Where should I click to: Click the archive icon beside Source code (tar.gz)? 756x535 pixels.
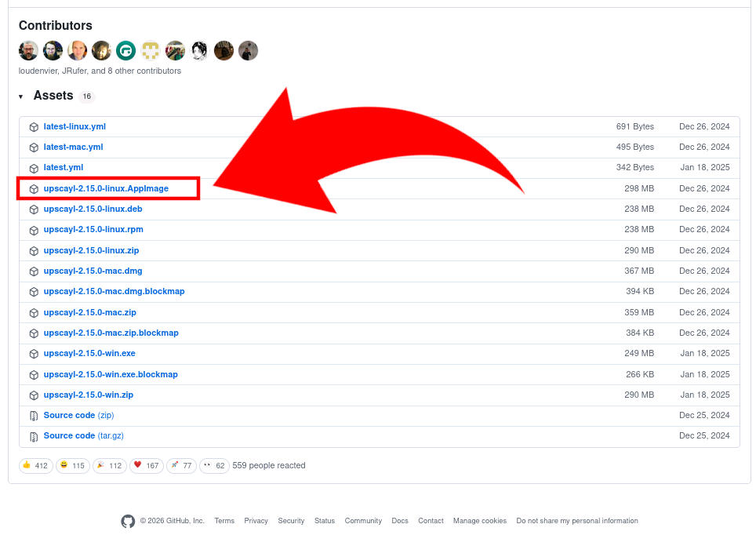(34, 436)
